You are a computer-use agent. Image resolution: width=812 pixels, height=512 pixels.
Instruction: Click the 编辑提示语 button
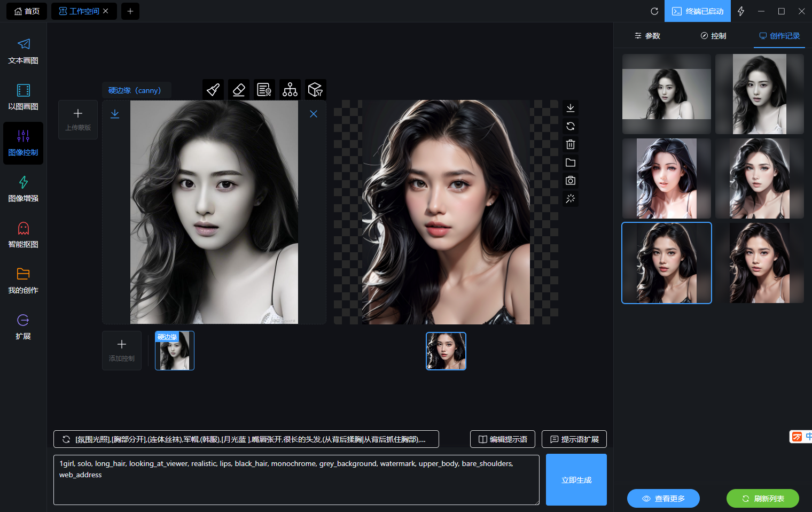click(x=503, y=439)
